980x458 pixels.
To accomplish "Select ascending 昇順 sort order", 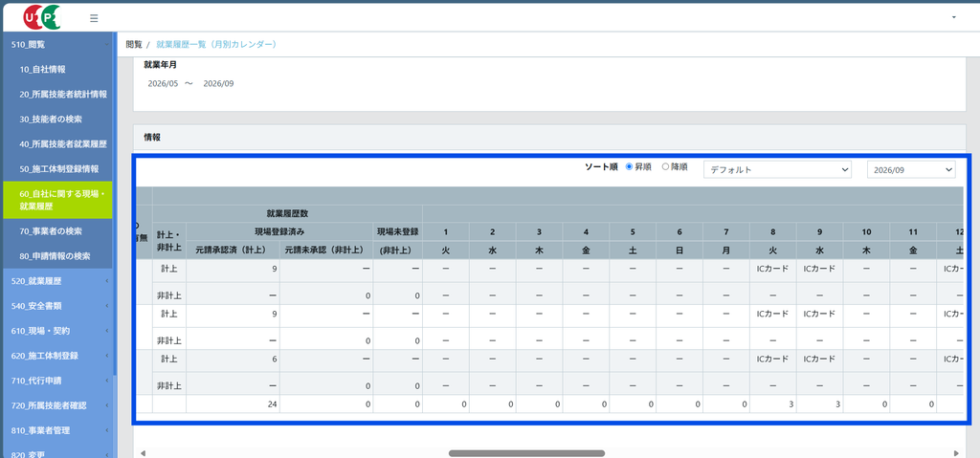I will tap(630, 166).
